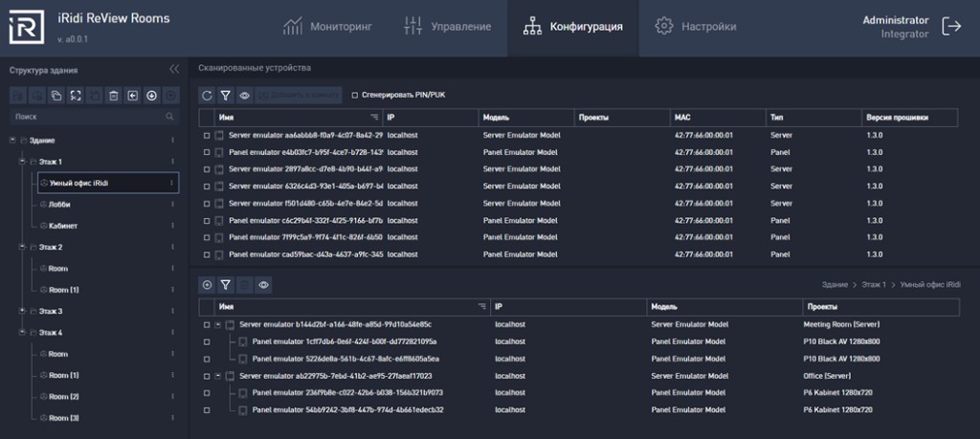Enable the Сгенерировать PIN/PUK checkbox
Viewport: 980px width, 439px height.
coord(354,96)
